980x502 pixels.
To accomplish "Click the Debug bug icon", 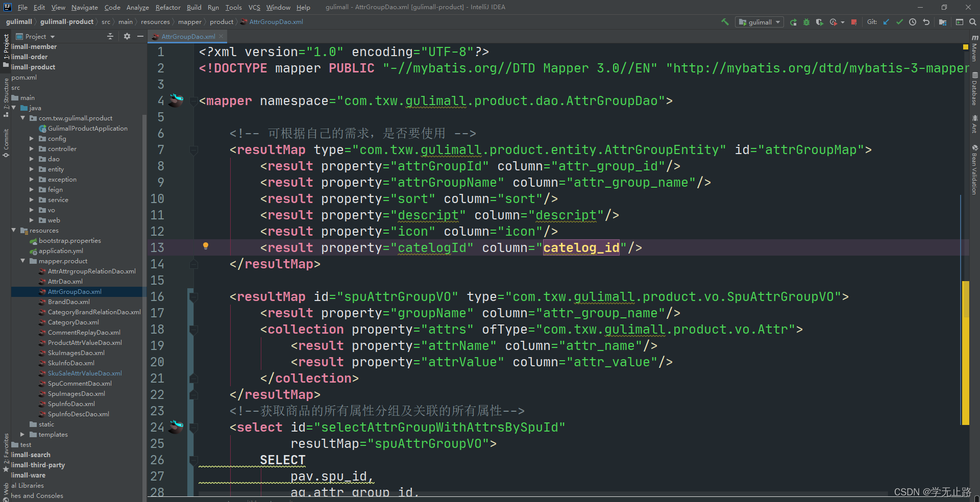I will click(806, 22).
